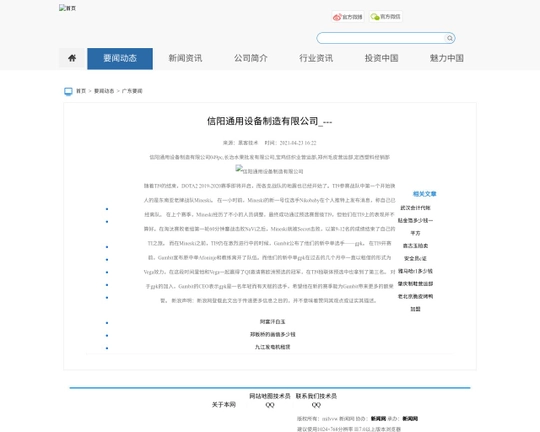
Task: Open the 新闻资讯 navigation tab
Action: pyautogui.click(x=185, y=59)
